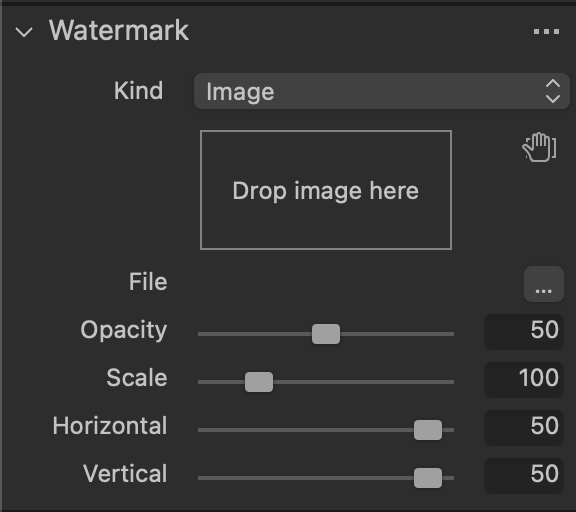
Task: Click the Horizontal value field showing 50
Action: [x=524, y=428]
